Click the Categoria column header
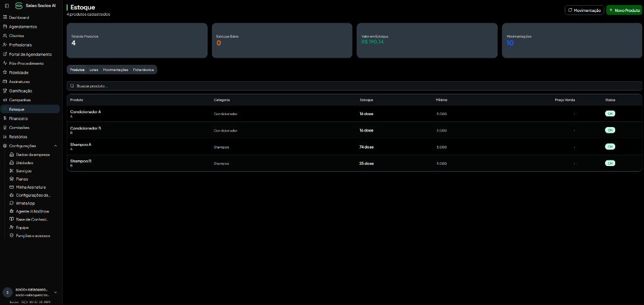The width and height of the screenshot is (644, 305). point(222,100)
